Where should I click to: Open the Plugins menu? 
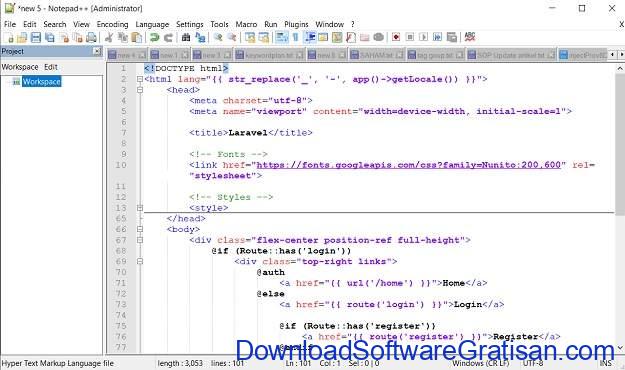(x=296, y=24)
